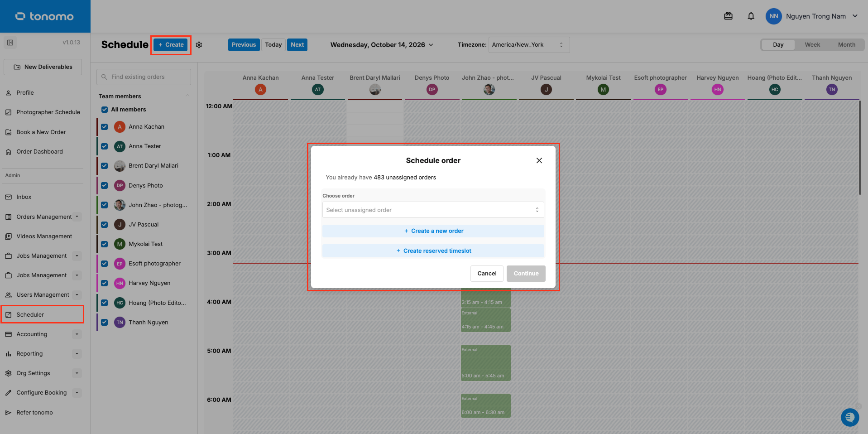Click Create a new order
This screenshot has width=868, height=434.
[x=433, y=231]
